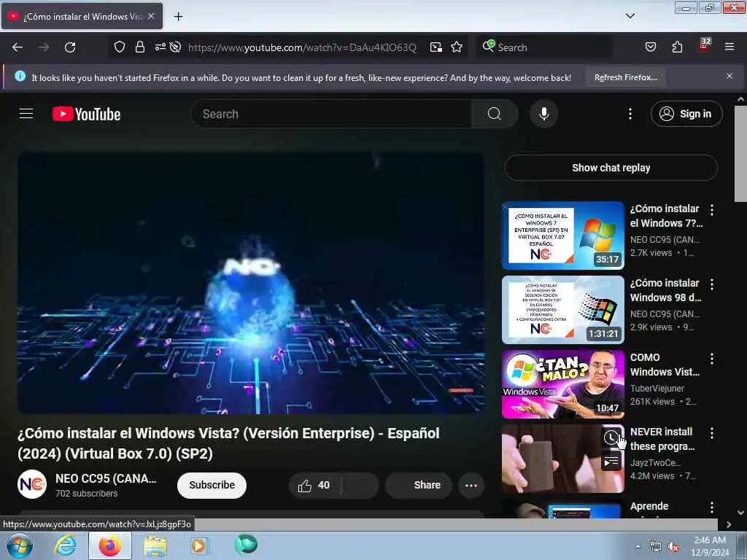The height and width of the screenshot is (560, 747).
Task: Open the Save to Pocket icon
Action: (x=651, y=47)
